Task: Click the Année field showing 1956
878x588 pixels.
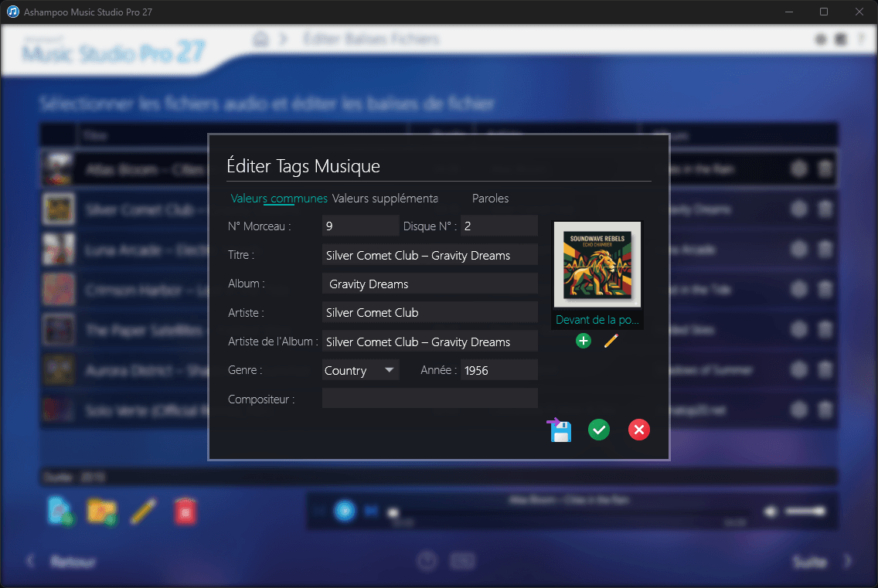Action: pyautogui.click(x=499, y=370)
